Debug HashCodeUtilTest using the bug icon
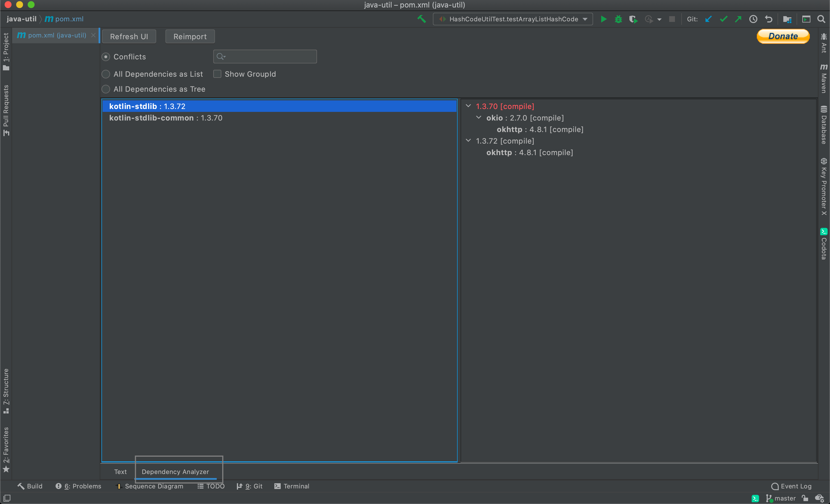Screen dimensions: 830x504 [618, 19]
